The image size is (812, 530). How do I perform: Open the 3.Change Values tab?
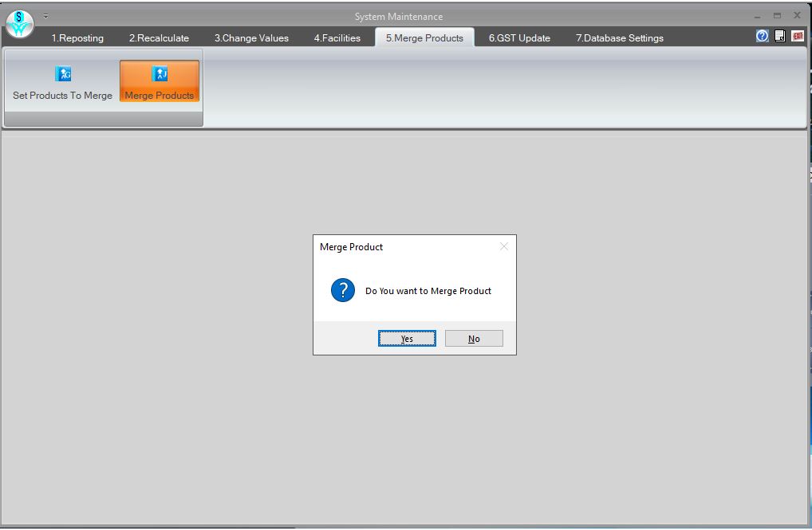click(252, 37)
